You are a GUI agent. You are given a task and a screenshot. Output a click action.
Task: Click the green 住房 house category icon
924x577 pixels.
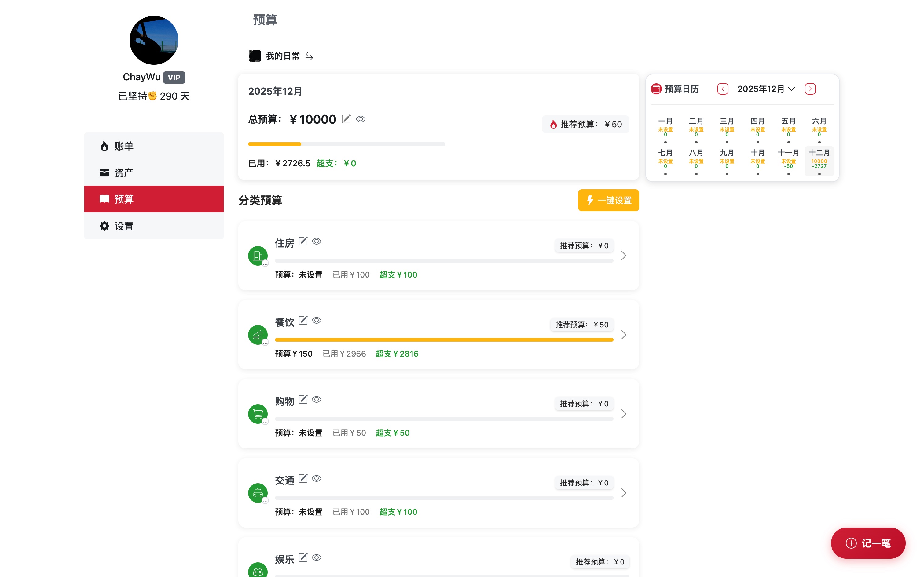tap(258, 256)
